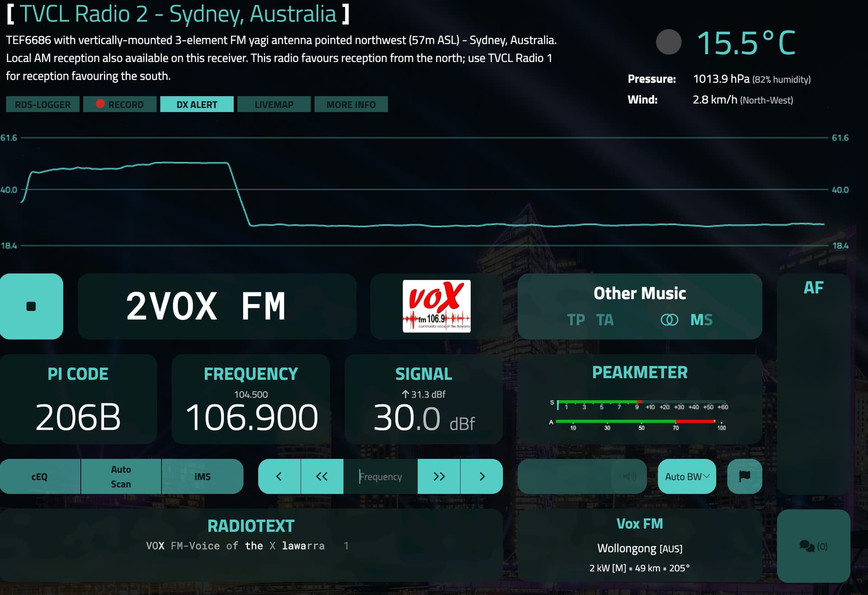Toggle the iMS filter

[202, 476]
